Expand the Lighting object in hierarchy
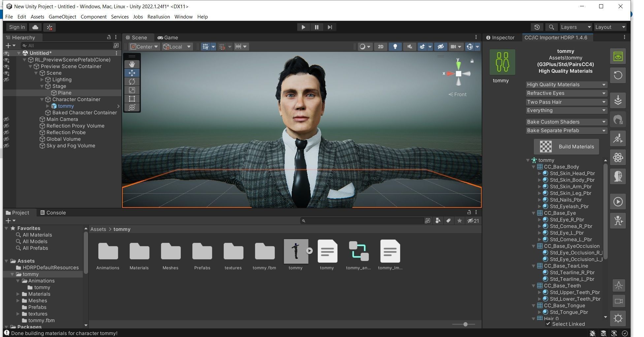Image resolution: width=644 pixels, height=337 pixels. [x=42, y=80]
